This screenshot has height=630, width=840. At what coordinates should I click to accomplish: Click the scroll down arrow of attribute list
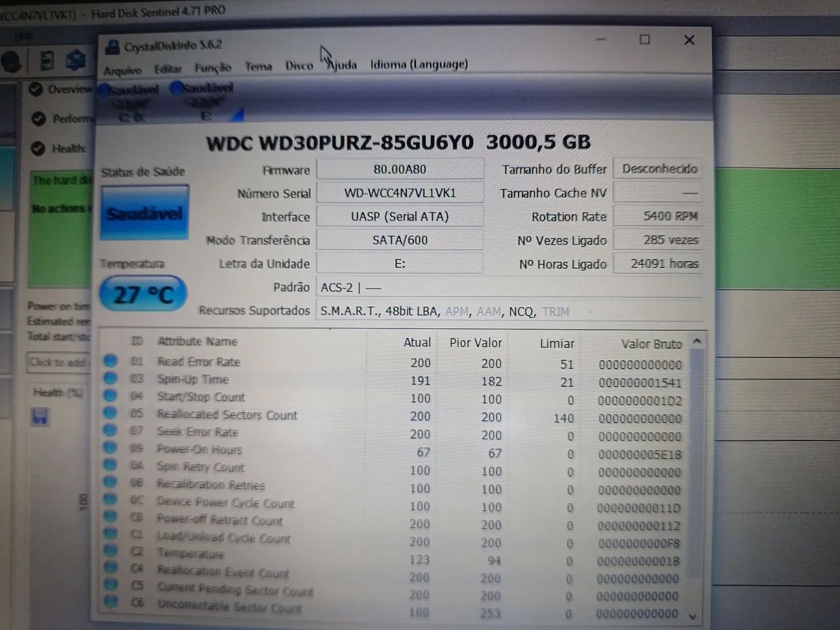(693, 616)
